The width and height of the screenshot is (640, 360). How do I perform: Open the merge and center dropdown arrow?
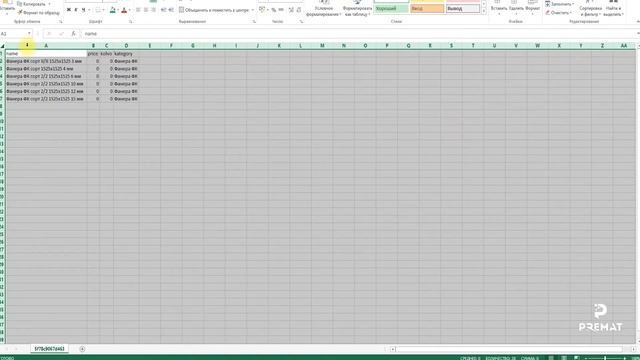(253, 10)
